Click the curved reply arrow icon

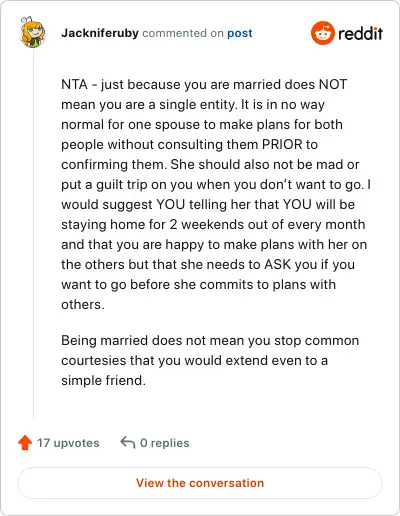(127, 442)
